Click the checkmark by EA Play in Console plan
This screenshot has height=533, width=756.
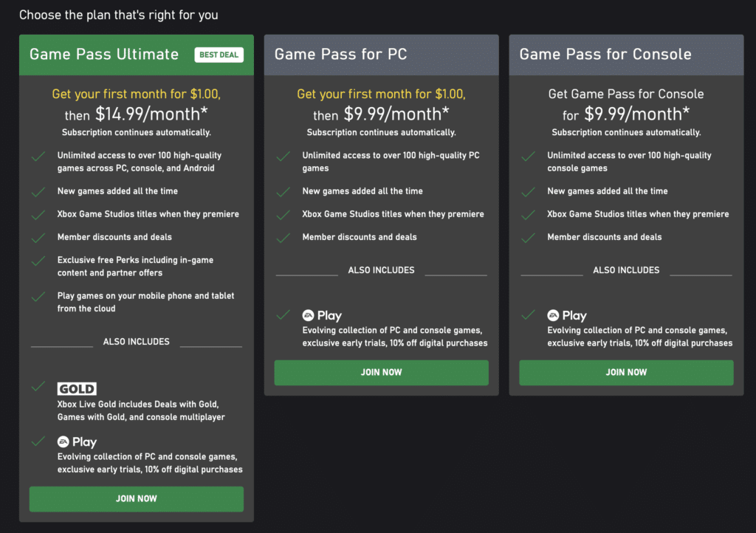528,315
